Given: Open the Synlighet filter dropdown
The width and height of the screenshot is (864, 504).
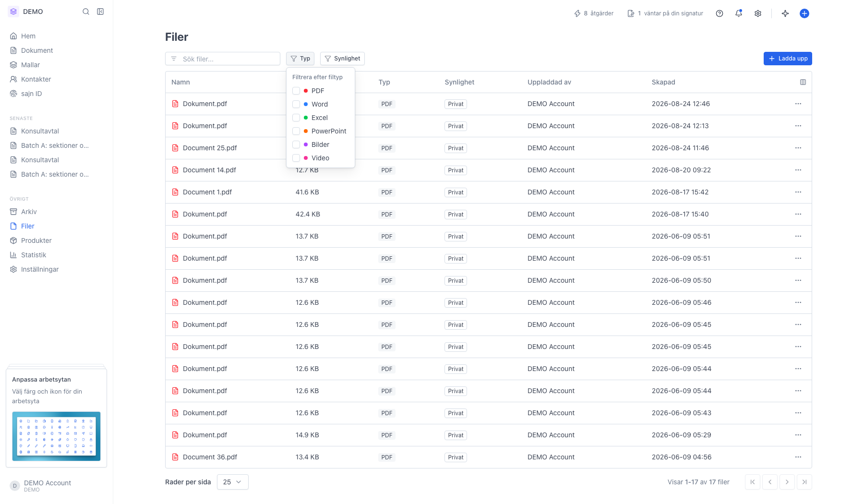Looking at the screenshot, I should [342, 59].
